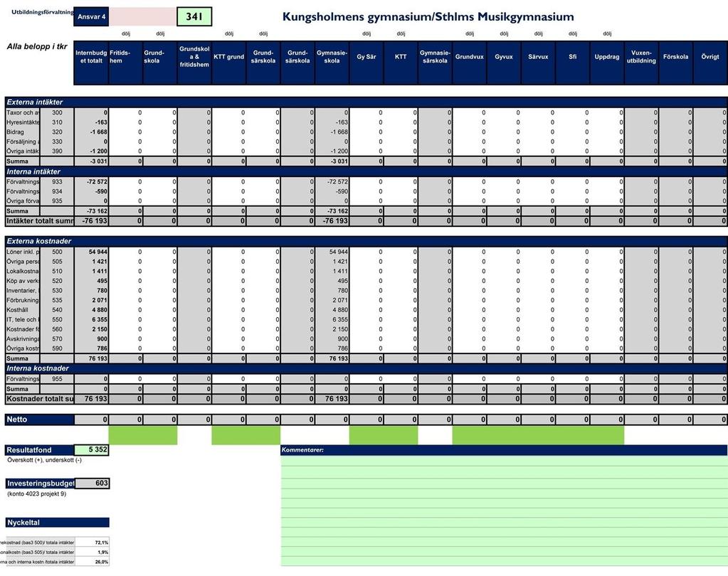Select the Investeringsbudget value 603 field

(x=92, y=484)
